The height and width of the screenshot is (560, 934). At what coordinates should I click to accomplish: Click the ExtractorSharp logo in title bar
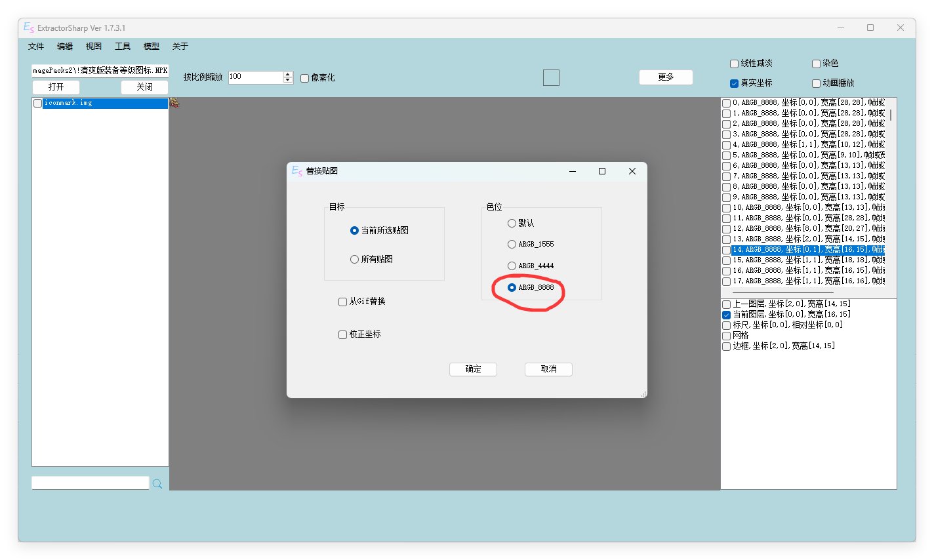coord(28,28)
